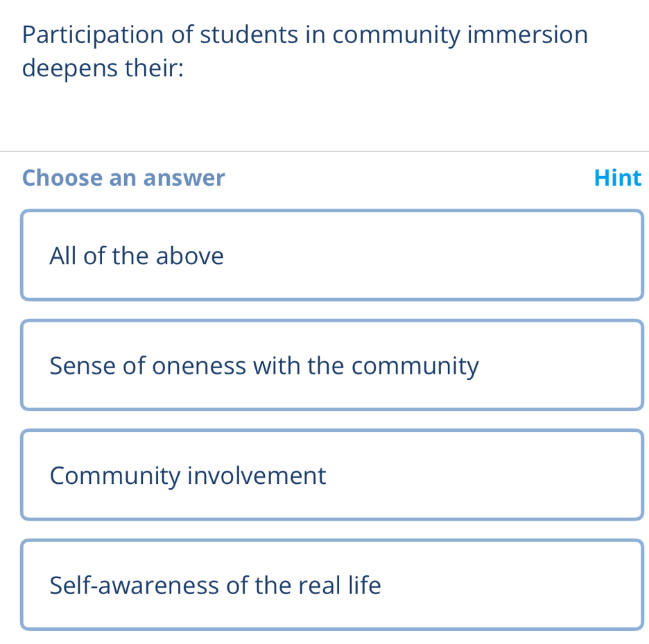Click the divider line below the question

click(x=324, y=151)
